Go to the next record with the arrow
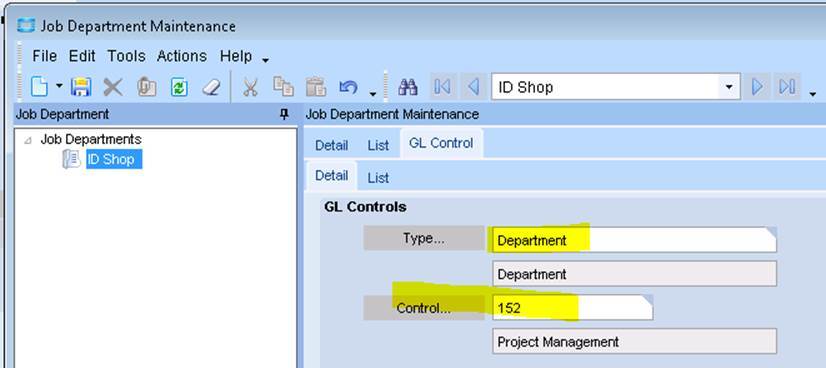 758,86
